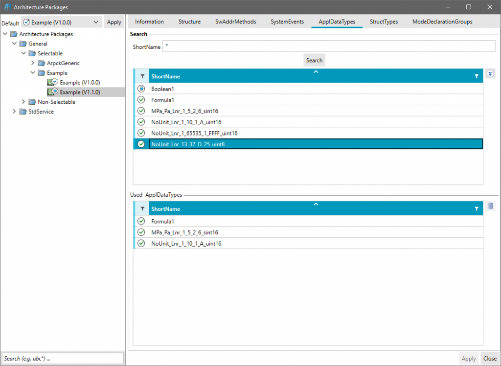Toggle check mark of MPa_Pa_Lnr_1_5_2_6_sint16 in used list
This screenshot has width=501, height=366.
click(x=141, y=232)
